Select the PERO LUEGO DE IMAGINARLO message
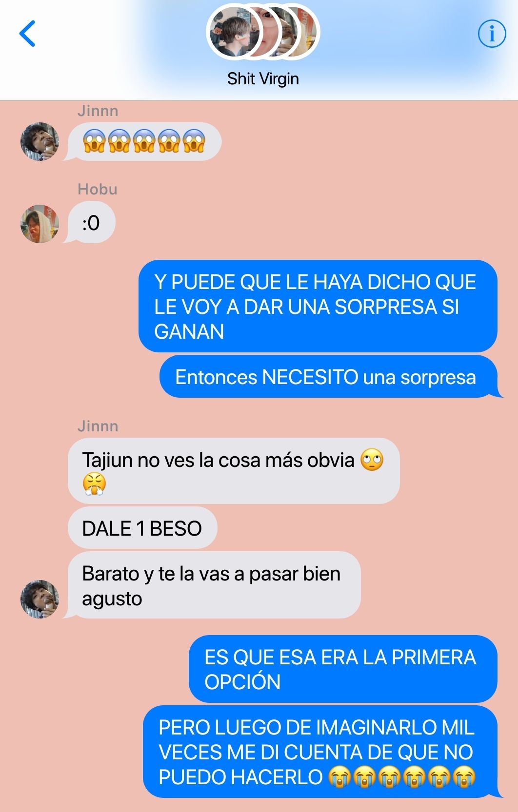This screenshot has height=812, width=518. click(x=320, y=752)
